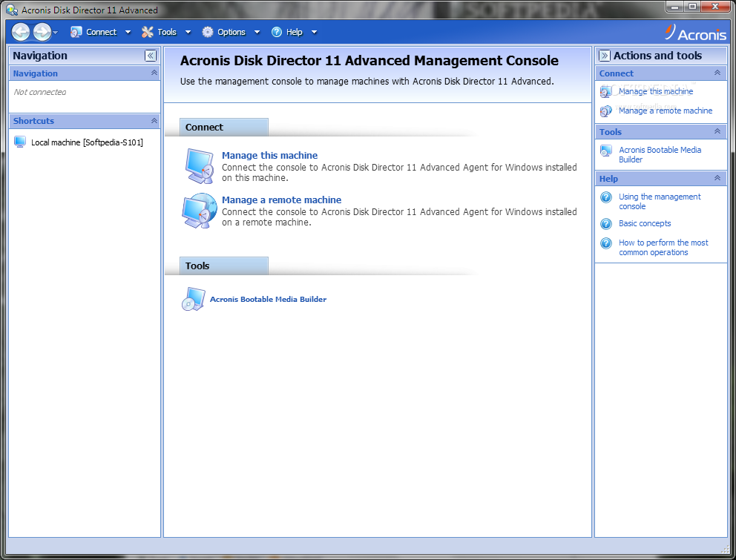Expand the Tools menu dropdown arrow
This screenshot has height=560, width=736.
pos(188,33)
